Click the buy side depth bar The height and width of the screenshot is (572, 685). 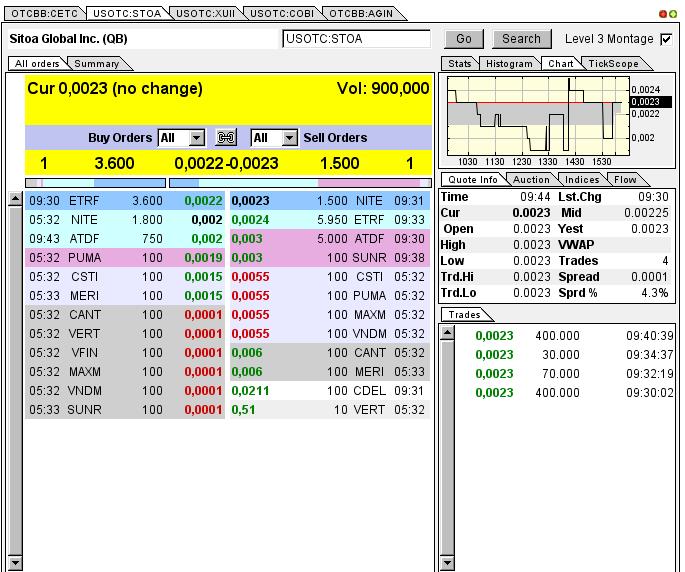coord(96,183)
